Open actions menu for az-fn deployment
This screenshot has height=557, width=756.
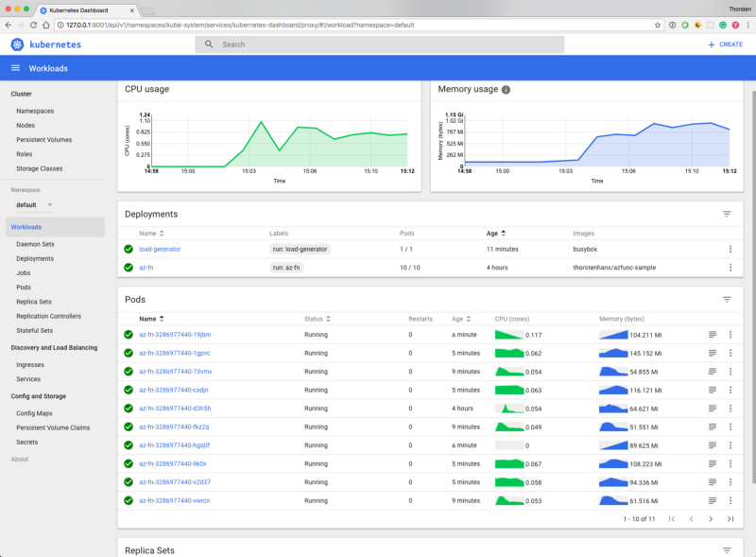pyautogui.click(x=730, y=268)
